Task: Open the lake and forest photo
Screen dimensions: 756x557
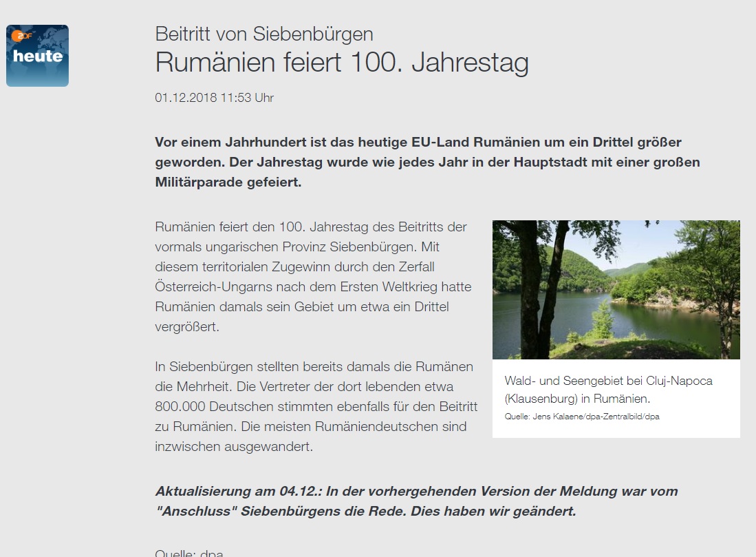Action: click(x=616, y=290)
